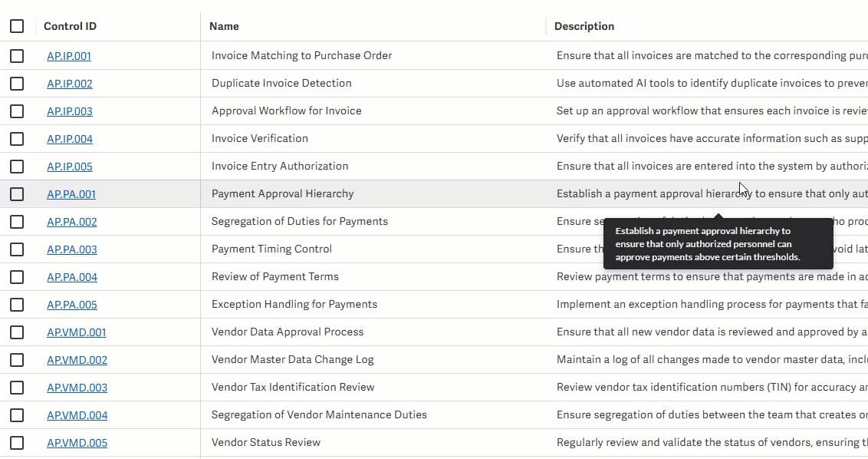Viewport: 868px width, 459px height.
Task: Select 'Segregation of Vendor Maintenance Duties' cell
Action: pos(319,414)
